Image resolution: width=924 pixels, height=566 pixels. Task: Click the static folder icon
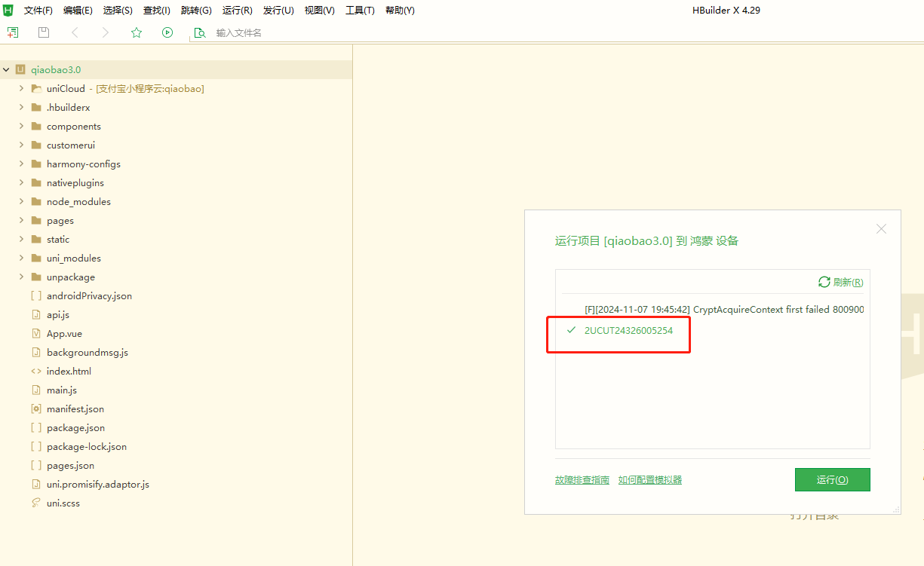pyautogui.click(x=36, y=239)
